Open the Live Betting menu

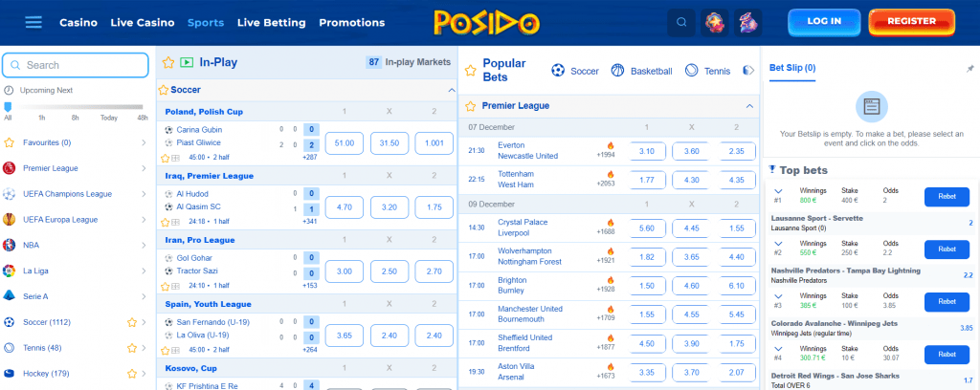pyautogui.click(x=271, y=23)
